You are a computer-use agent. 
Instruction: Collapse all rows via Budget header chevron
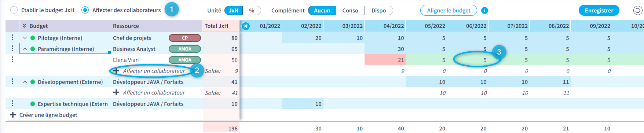point(25,26)
